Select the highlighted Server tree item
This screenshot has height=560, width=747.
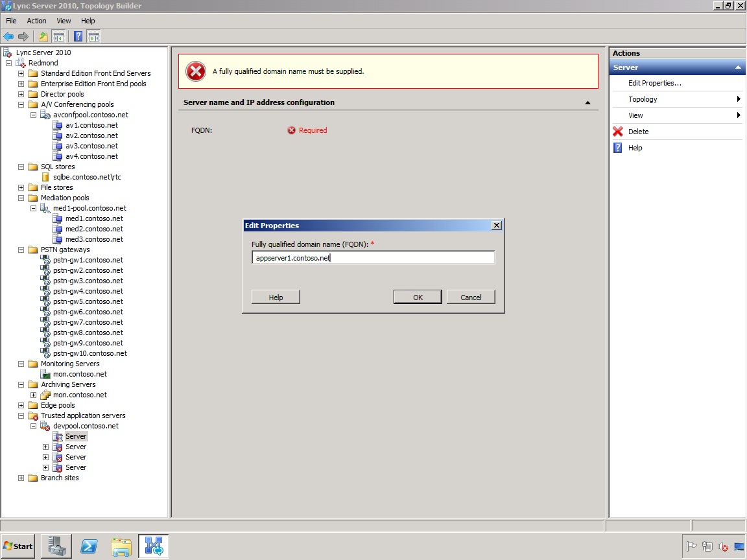(x=76, y=436)
